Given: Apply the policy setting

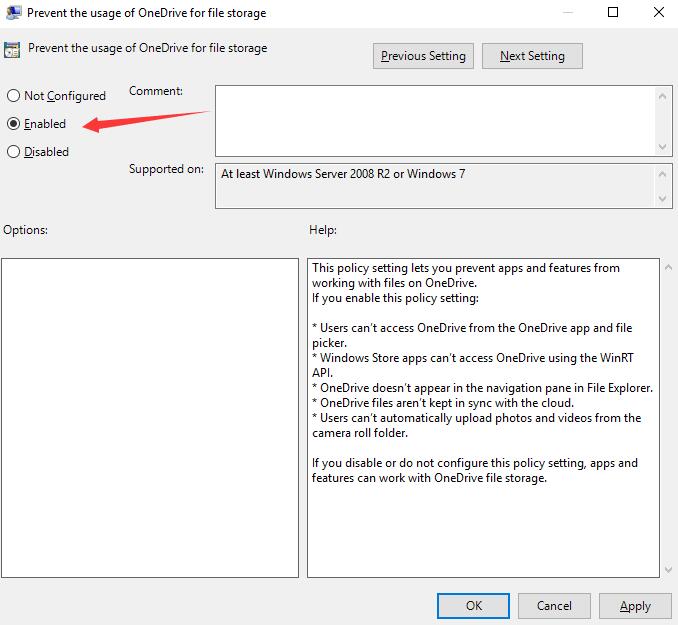Looking at the screenshot, I should pyautogui.click(x=635, y=606).
